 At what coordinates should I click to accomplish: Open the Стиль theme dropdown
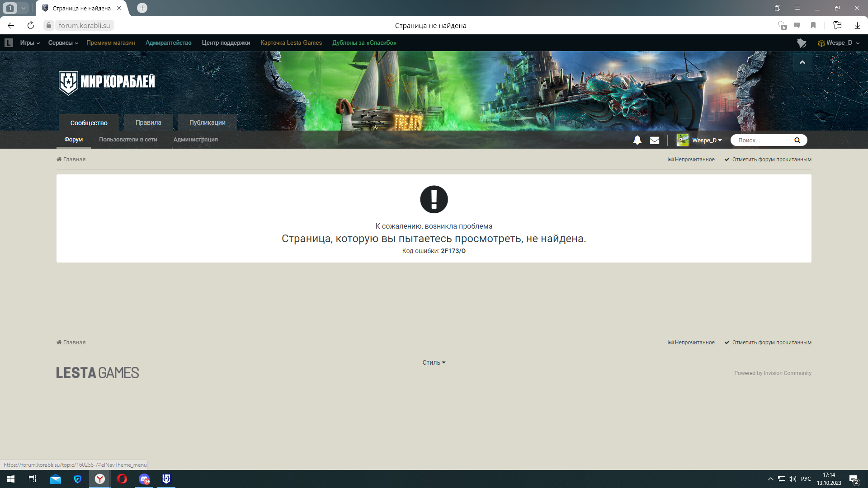coord(434,362)
